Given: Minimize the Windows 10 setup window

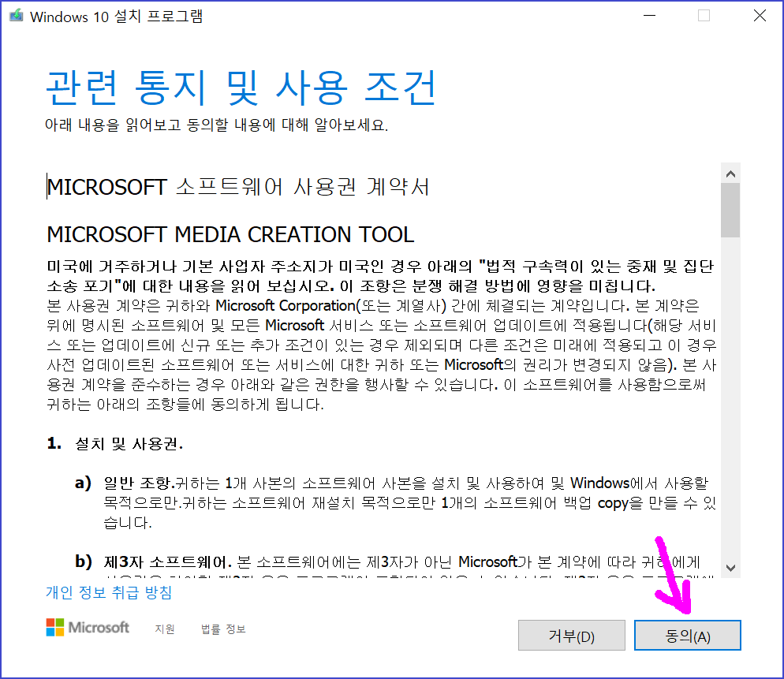Looking at the screenshot, I should [649, 16].
